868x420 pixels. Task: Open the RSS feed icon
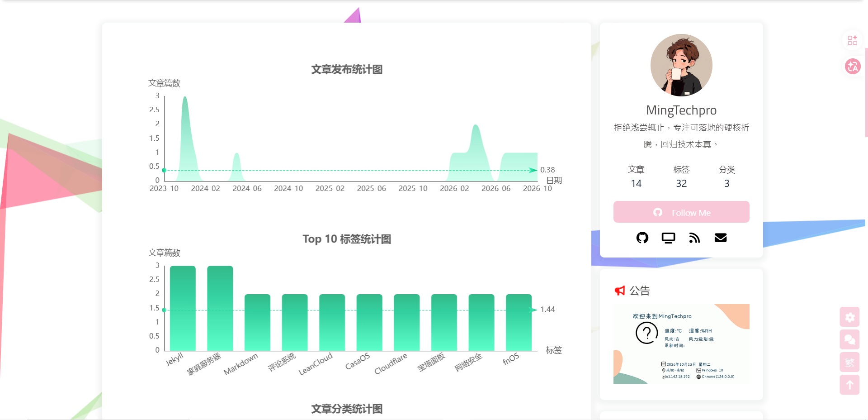pyautogui.click(x=694, y=238)
